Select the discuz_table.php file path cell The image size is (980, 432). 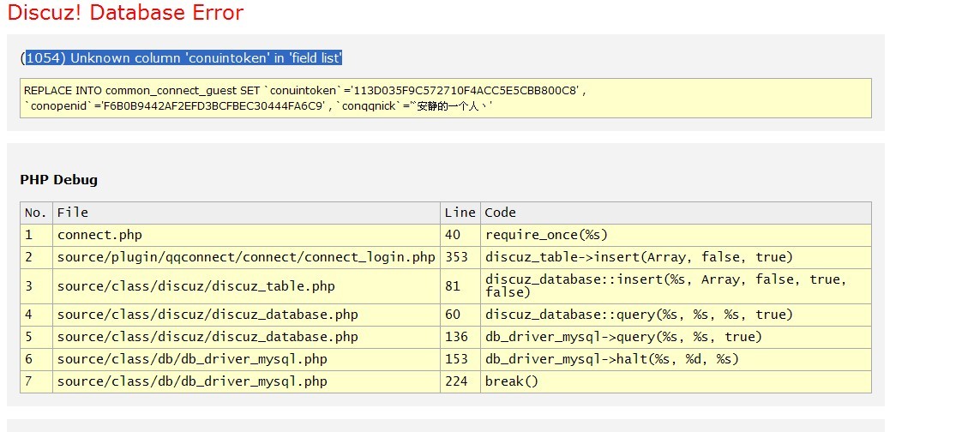[195, 286]
